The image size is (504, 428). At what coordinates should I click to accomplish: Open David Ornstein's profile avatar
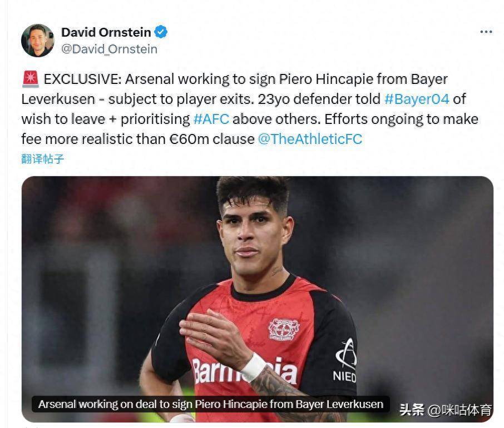[x=38, y=41]
